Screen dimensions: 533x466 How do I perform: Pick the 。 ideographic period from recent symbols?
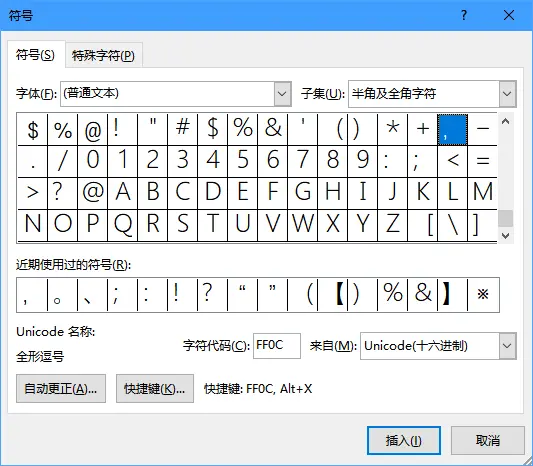point(63,295)
